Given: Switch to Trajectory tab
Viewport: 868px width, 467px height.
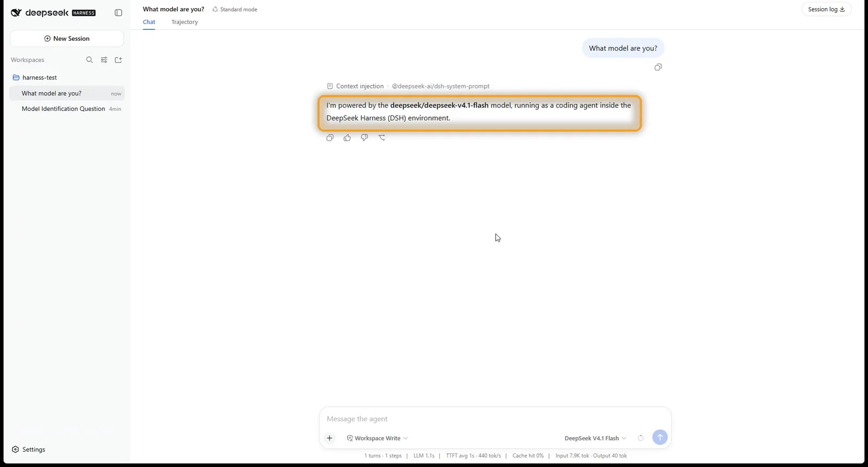Looking at the screenshot, I should point(184,22).
